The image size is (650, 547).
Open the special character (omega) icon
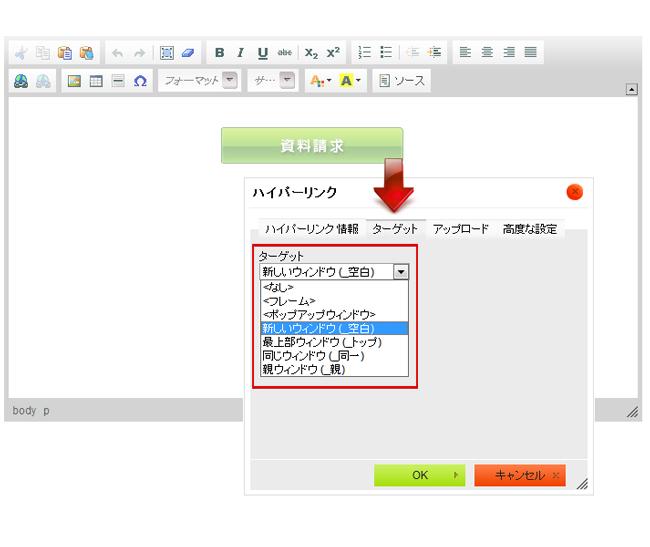pos(140,81)
